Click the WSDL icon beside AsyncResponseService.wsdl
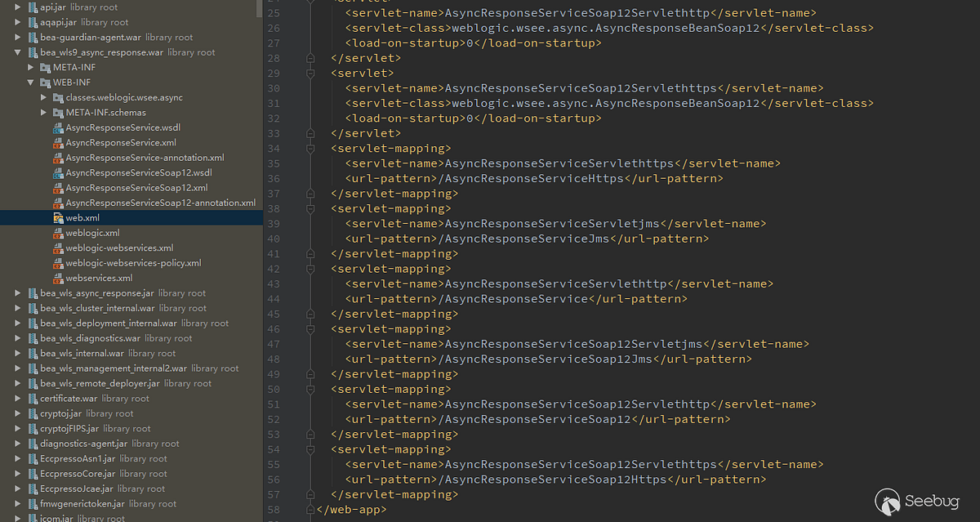Viewport: 980px width, 522px height. [x=58, y=127]
